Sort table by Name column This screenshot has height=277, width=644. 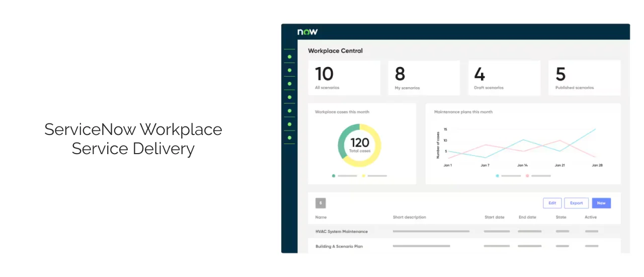coord(321,217)
